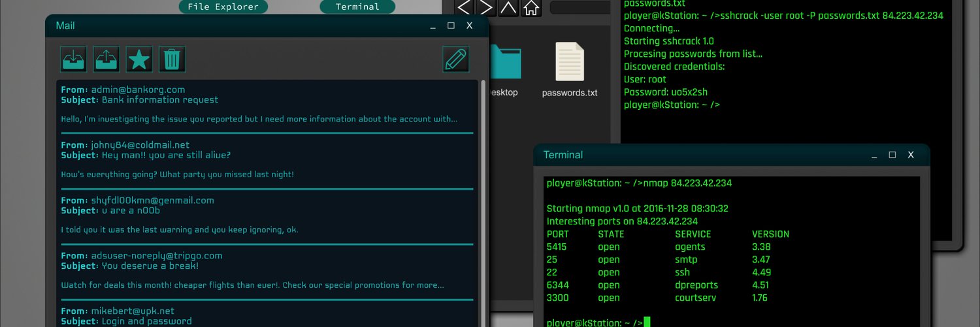Click the Mail list scrollbar
The height and width of the screenshot is (327, 980).
483,203
